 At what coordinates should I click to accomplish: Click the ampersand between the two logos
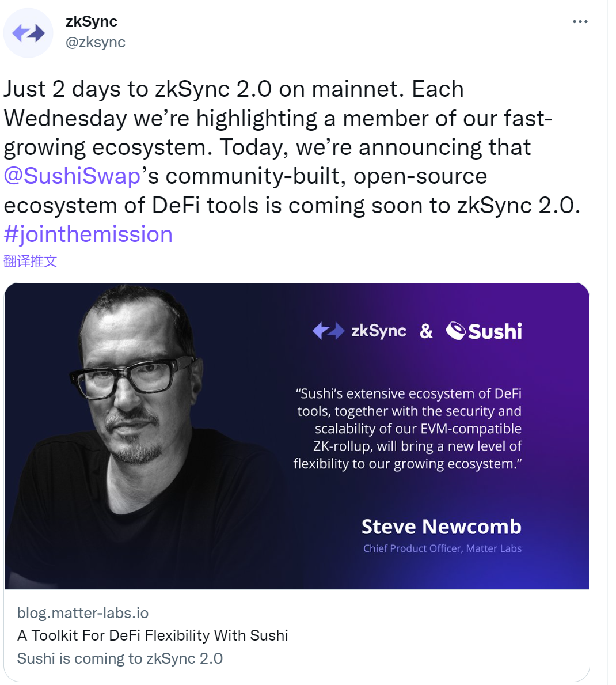click(x=426, y=331)
